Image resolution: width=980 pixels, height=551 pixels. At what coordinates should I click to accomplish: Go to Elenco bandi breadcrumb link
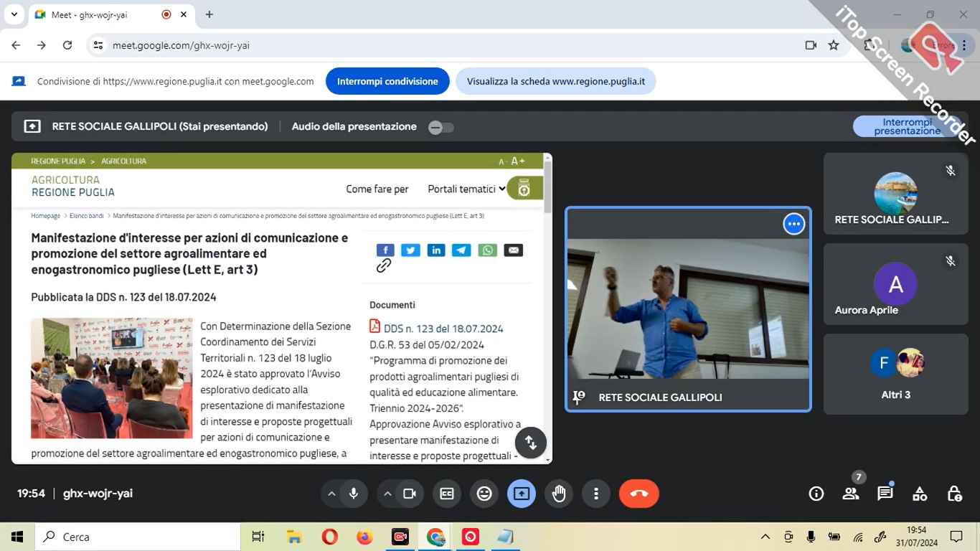pyautogui.click(x=87, y=215)
